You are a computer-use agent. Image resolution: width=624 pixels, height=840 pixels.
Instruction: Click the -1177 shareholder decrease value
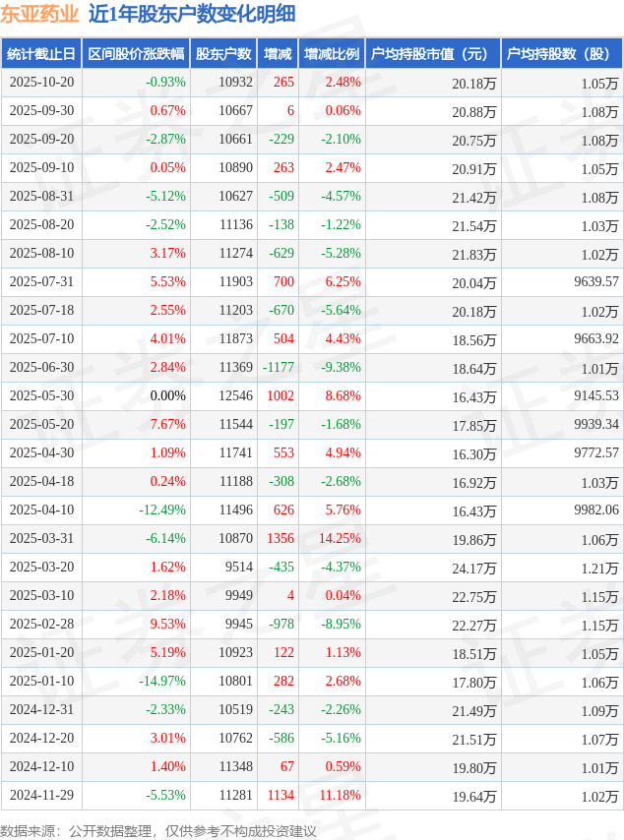[279, 368]
